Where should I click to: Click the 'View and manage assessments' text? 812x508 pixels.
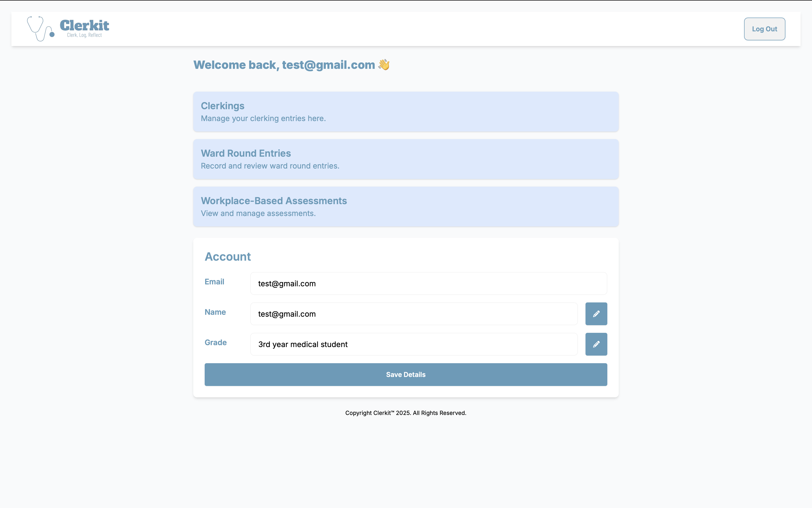[258, 213]
